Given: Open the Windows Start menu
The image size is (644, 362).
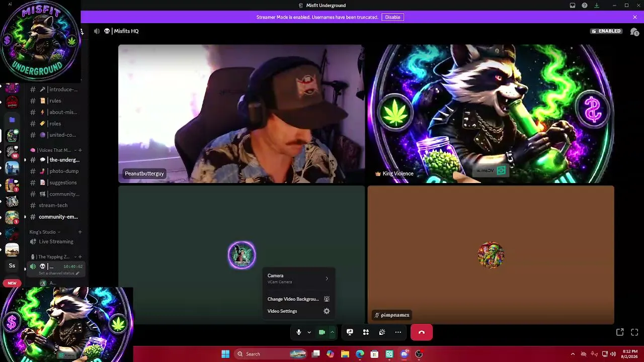Looking at the screenshot, I should [x=225, y=354].
